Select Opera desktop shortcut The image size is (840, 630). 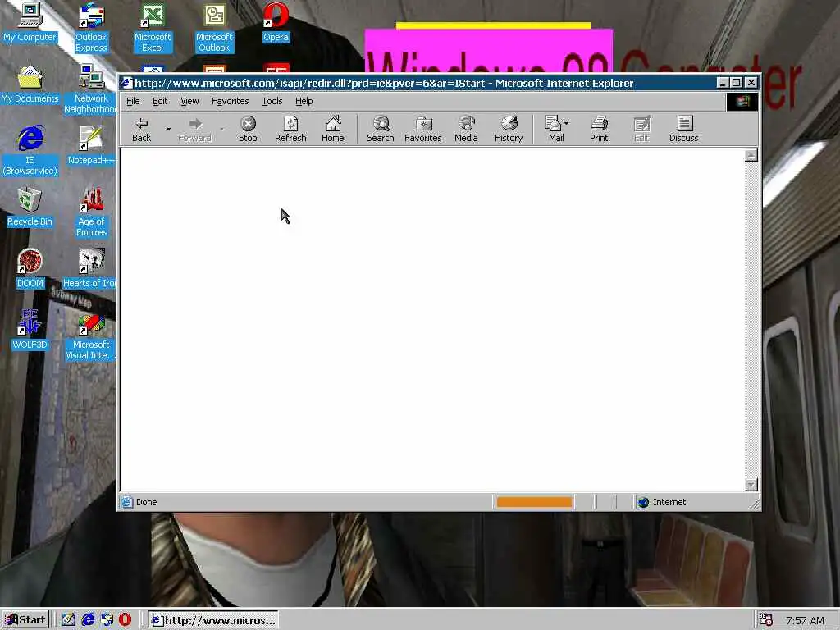276,22
